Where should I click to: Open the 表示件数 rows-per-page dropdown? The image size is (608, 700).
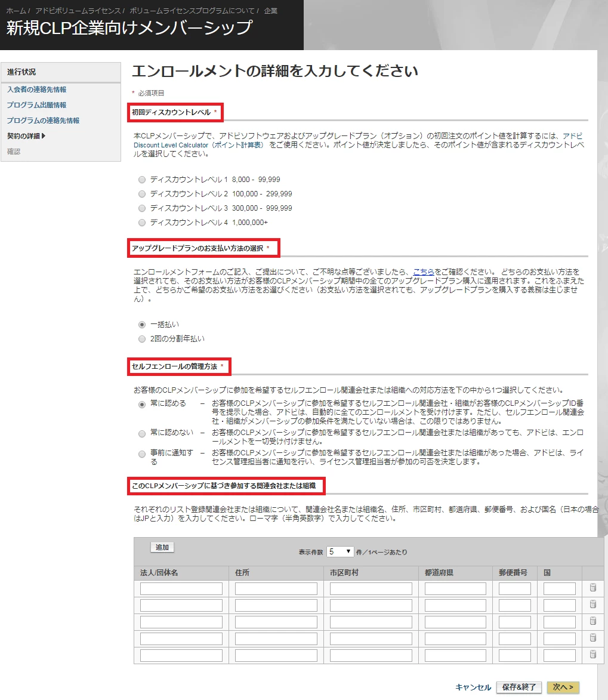click(x=340, y=552)
